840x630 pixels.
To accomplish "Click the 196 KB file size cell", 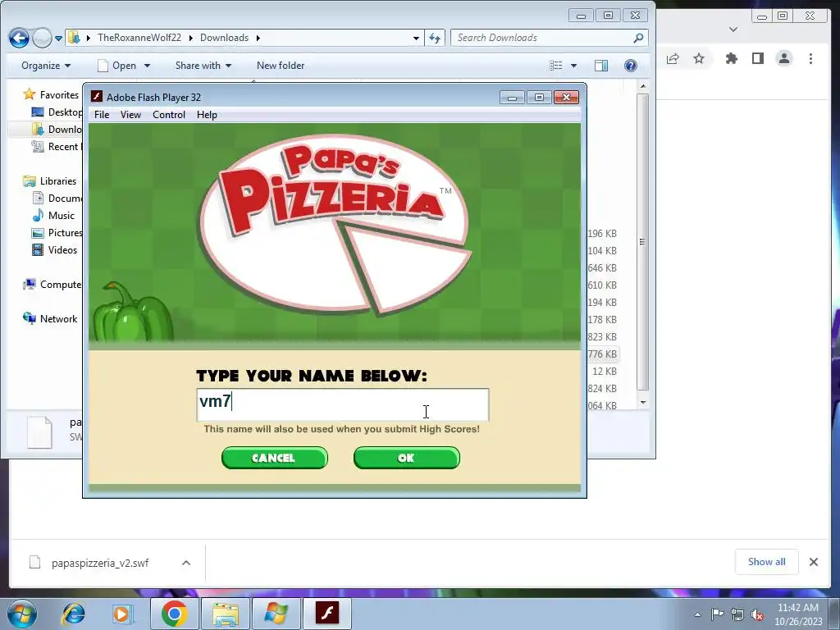I will 602,234.
